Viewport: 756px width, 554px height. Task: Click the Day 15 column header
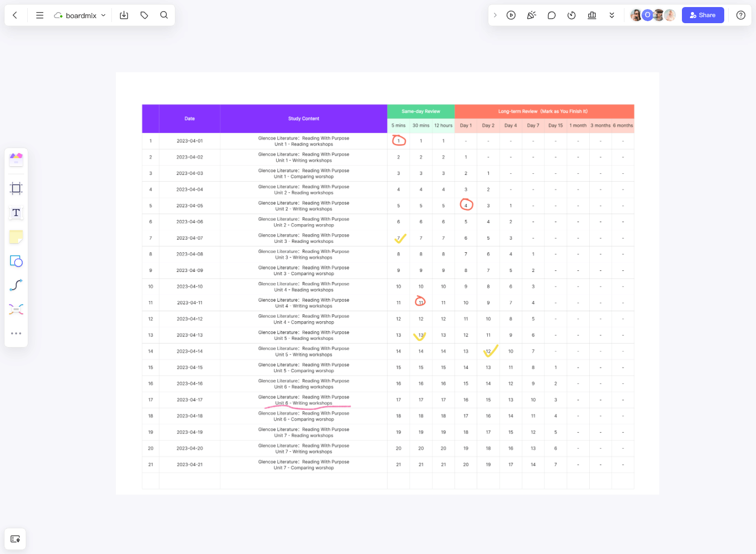point(555,125)
